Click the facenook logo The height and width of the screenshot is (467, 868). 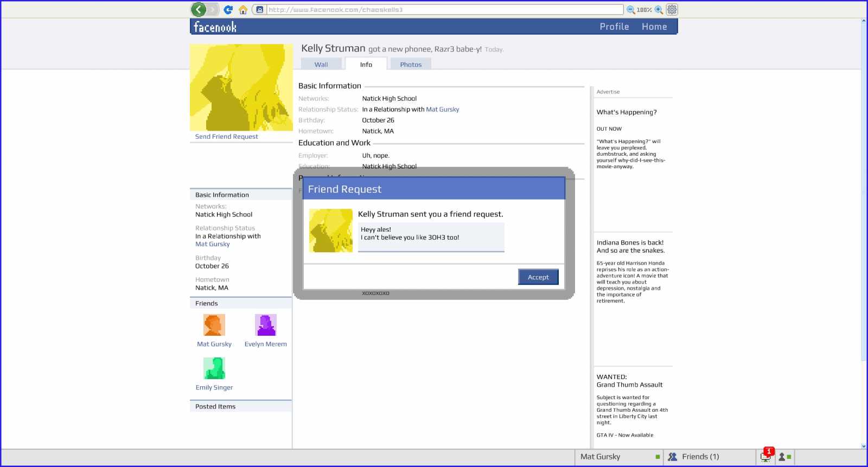click(215, 27)
